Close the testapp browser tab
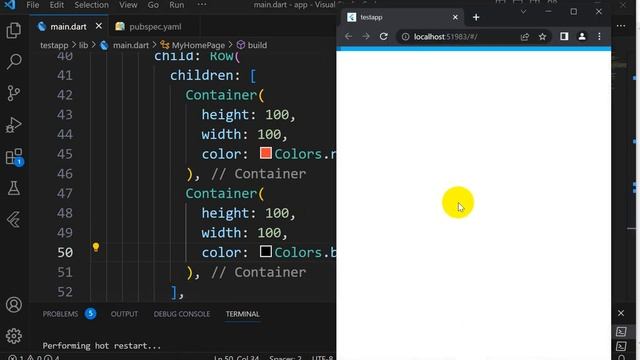The height and width of the screenshot is (360, 640). (x=455, y=17)
